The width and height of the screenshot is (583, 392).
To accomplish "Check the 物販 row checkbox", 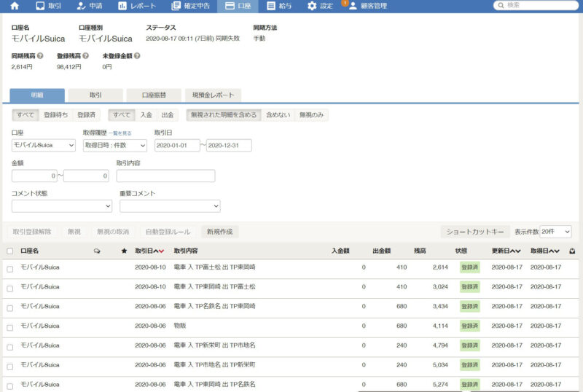I will click(10, 328).
